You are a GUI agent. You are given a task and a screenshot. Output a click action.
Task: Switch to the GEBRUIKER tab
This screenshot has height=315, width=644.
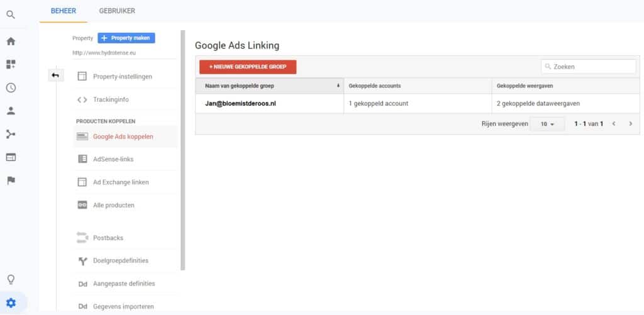[117, 11]
